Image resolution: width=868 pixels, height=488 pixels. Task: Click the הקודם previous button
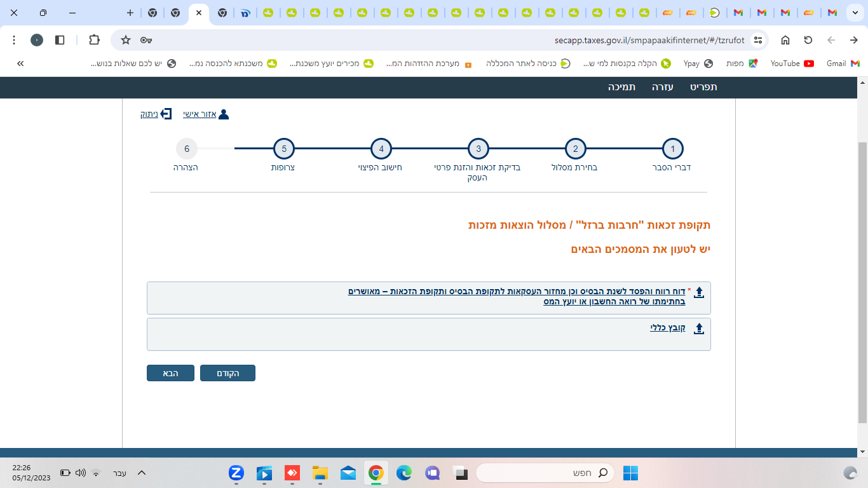(x=227, y=373)
